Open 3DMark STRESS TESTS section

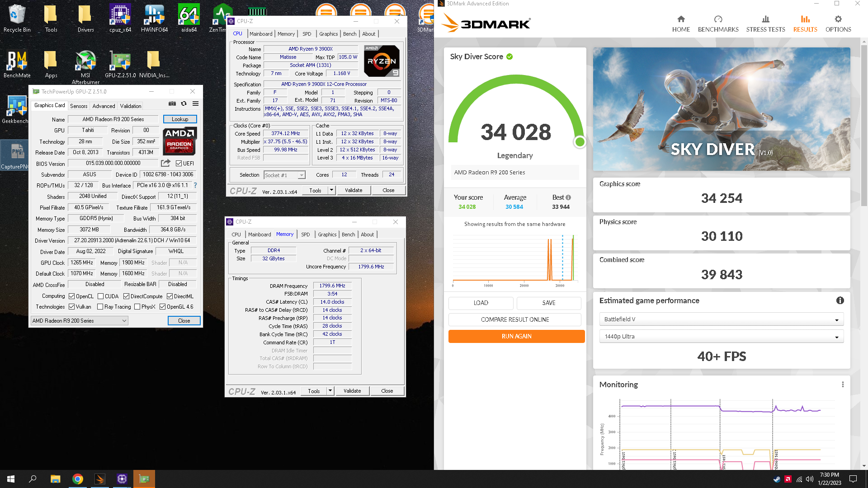pos(765,24)
